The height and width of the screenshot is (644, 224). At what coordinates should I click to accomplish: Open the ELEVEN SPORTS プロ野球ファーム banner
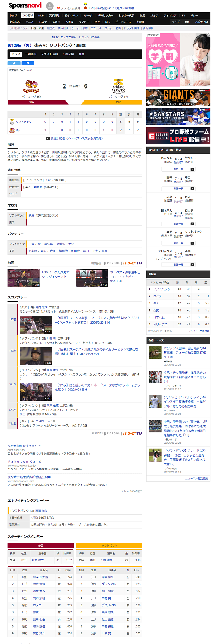pyautogui.click(x=178, y=136)
